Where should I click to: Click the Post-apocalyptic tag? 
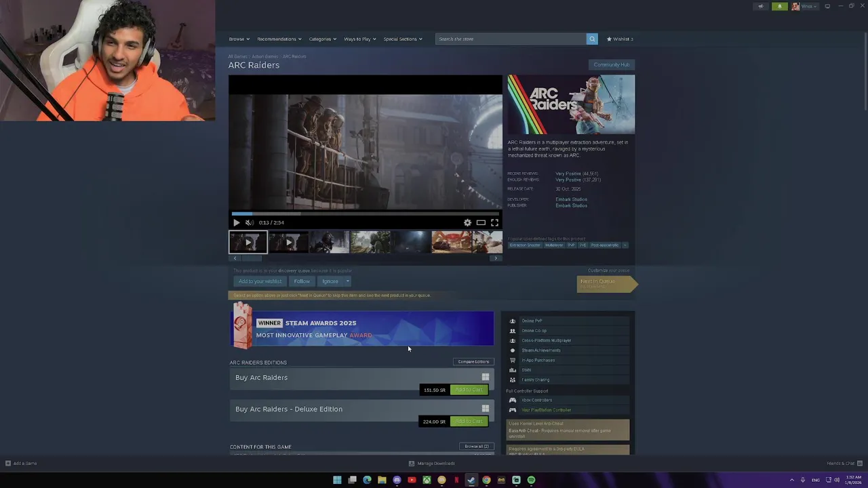[604, 245]
